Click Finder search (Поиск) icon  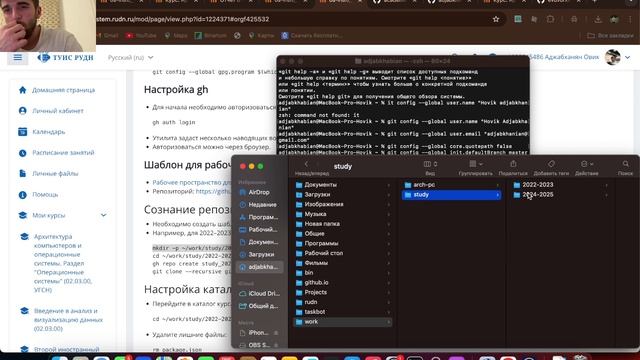coord(625,164)
